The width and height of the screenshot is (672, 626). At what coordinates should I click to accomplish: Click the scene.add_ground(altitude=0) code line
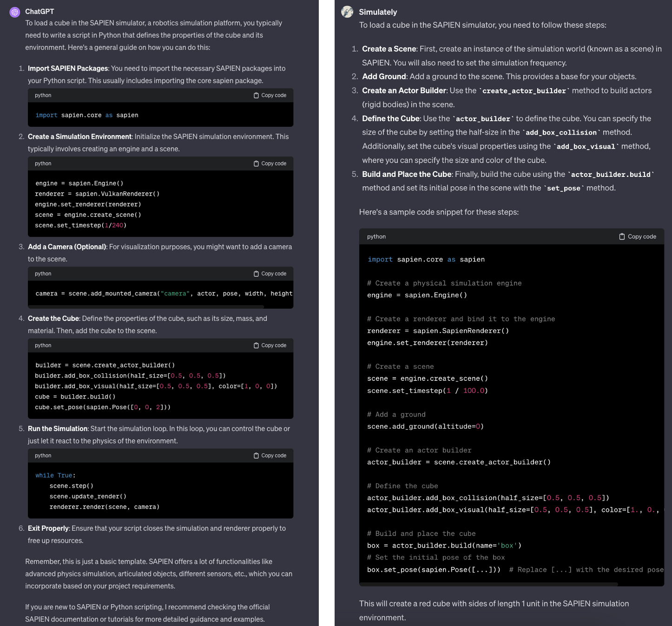(x=425, y=426)
